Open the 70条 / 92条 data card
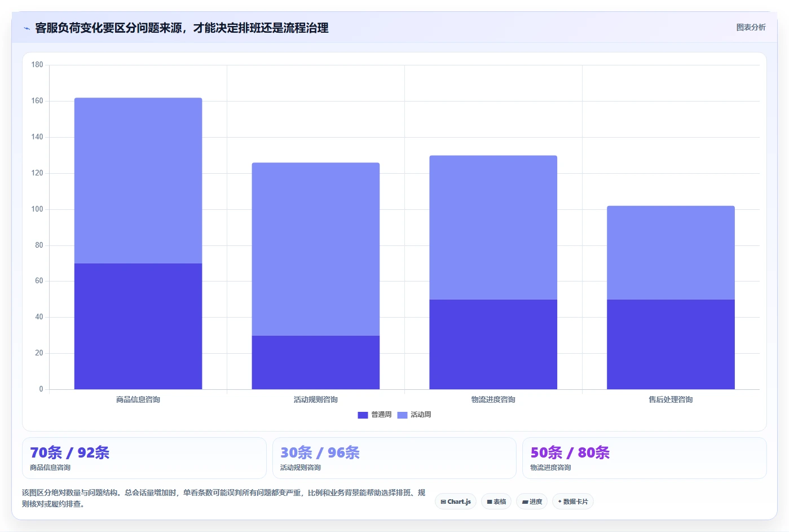789x532 pixels. (x=144, y=458)
